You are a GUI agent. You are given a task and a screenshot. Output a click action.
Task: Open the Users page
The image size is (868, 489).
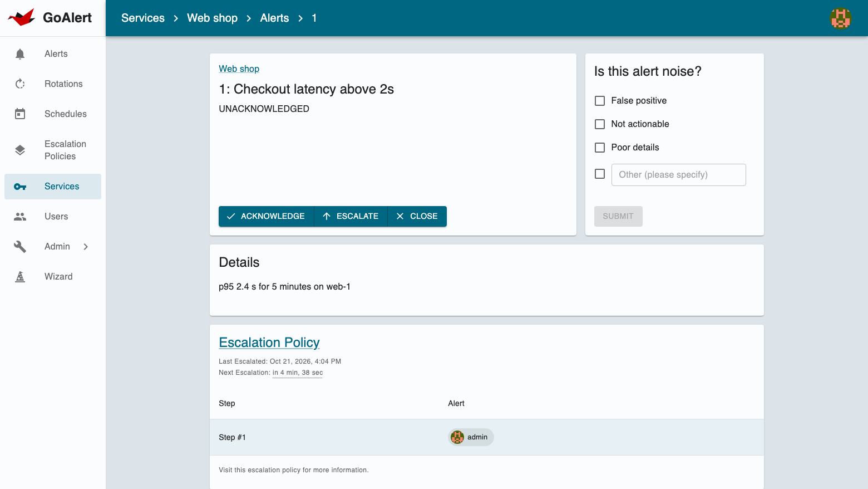point(53,217)
